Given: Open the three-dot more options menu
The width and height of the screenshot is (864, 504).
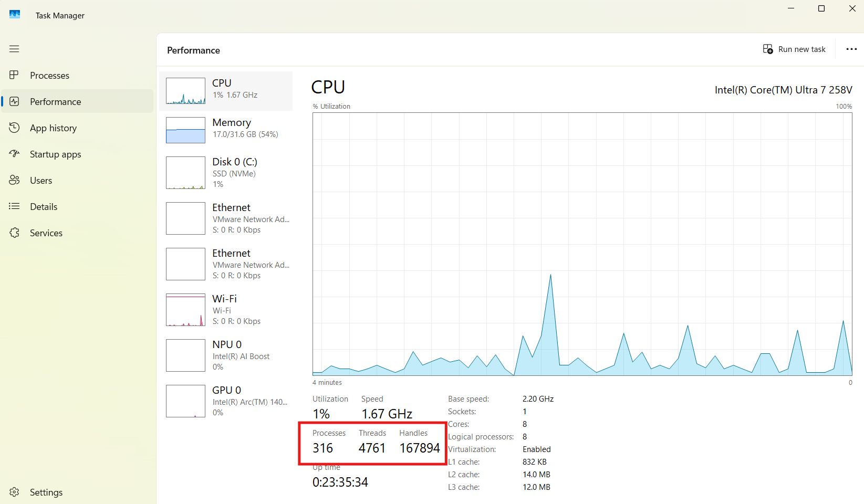Looking at the screenshot, I should tap(851, 49).
